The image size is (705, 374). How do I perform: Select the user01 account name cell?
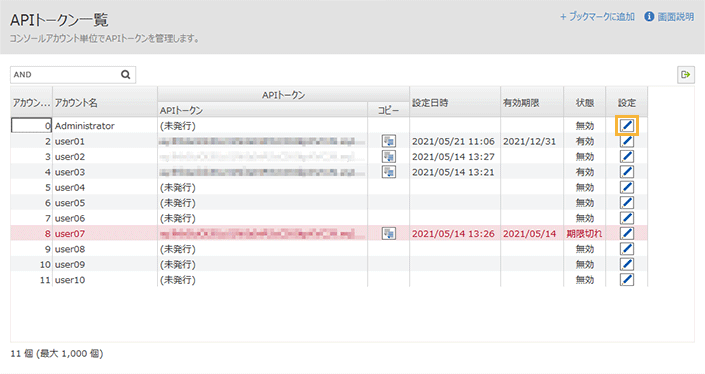click(105, 141)
